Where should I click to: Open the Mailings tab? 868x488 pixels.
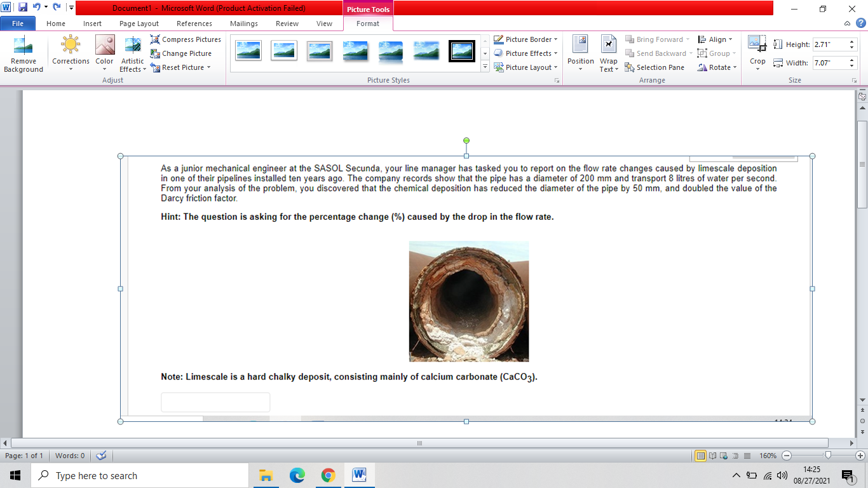pos(243,24)
